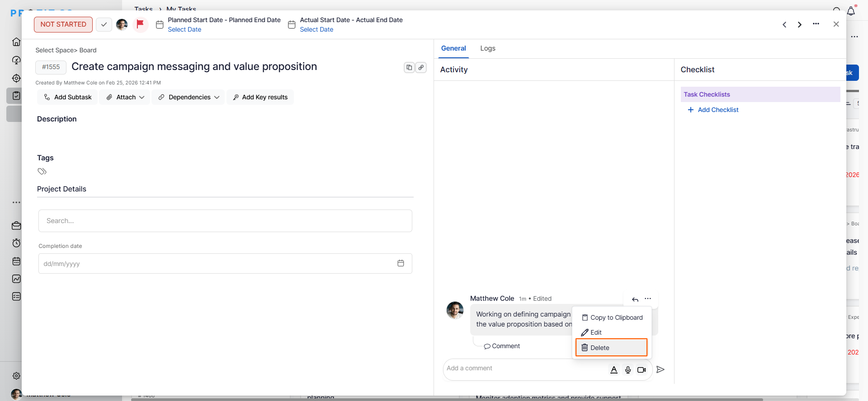Open the Completion date calendar picker
Image resolution: width=868 pixels, height=401 pixels.
401,263
